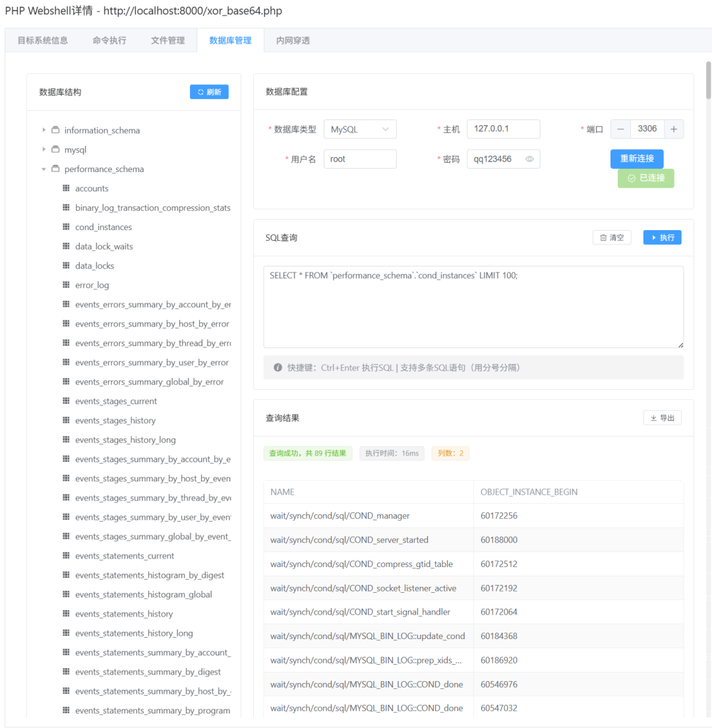
Task: Click inside the 主机 host input field
Action: click(x=503, y=129)
